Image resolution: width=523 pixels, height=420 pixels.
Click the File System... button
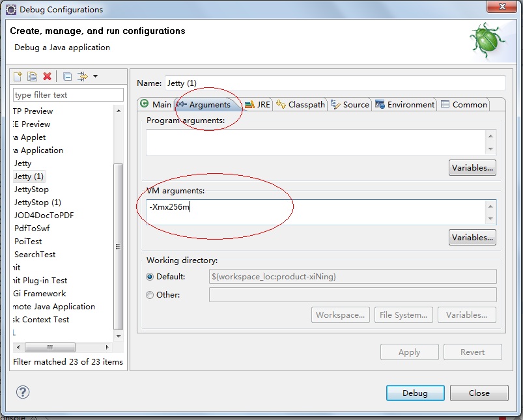click(404, 315)
